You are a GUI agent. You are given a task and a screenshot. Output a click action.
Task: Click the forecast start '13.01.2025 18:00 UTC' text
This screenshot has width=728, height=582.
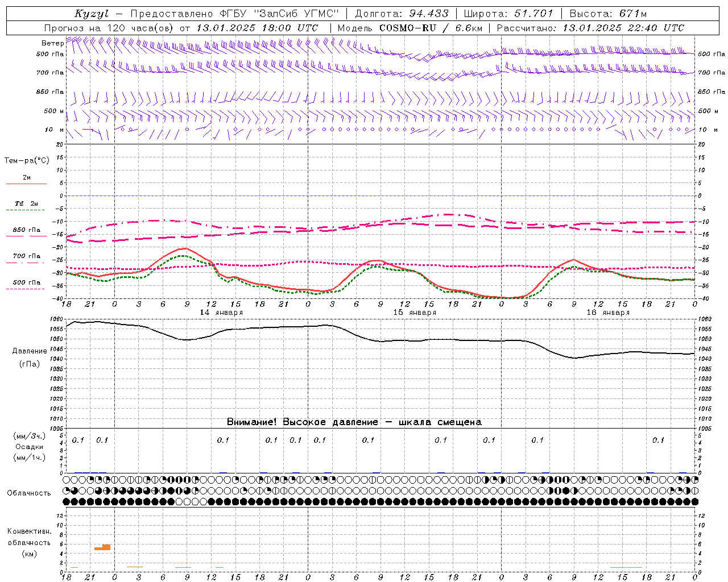coord(257,28)
